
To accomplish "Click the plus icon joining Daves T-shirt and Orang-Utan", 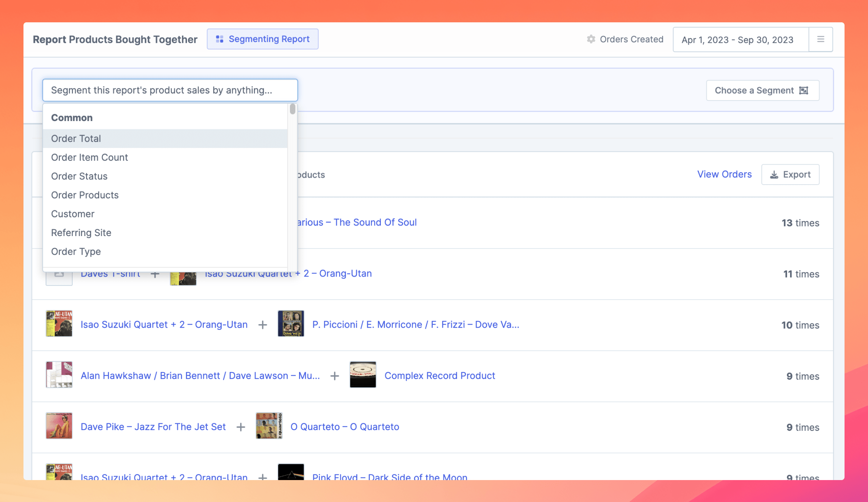I will [155, 273].
